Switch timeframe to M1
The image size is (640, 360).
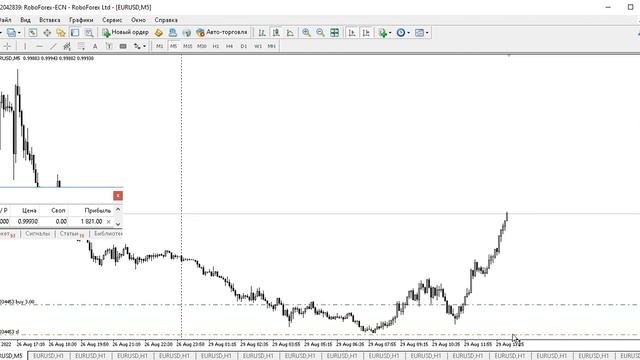coord(160,46)
